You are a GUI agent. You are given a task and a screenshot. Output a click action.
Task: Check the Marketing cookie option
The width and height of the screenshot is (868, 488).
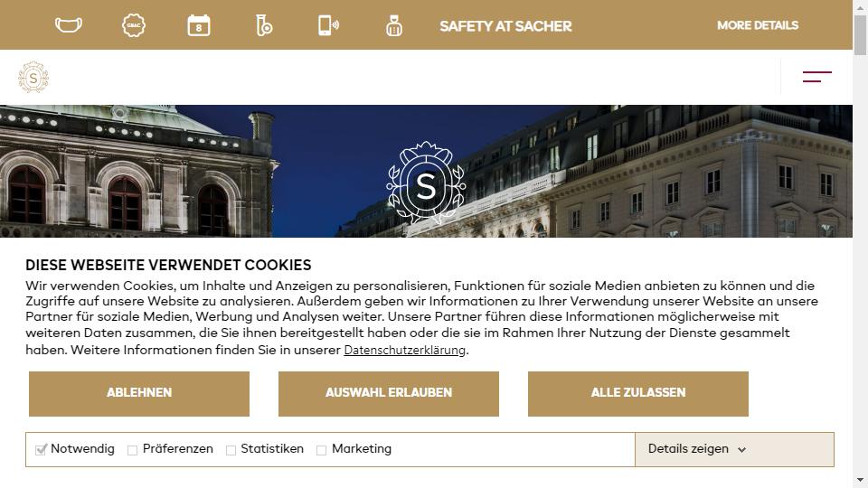tap(321, 450)
